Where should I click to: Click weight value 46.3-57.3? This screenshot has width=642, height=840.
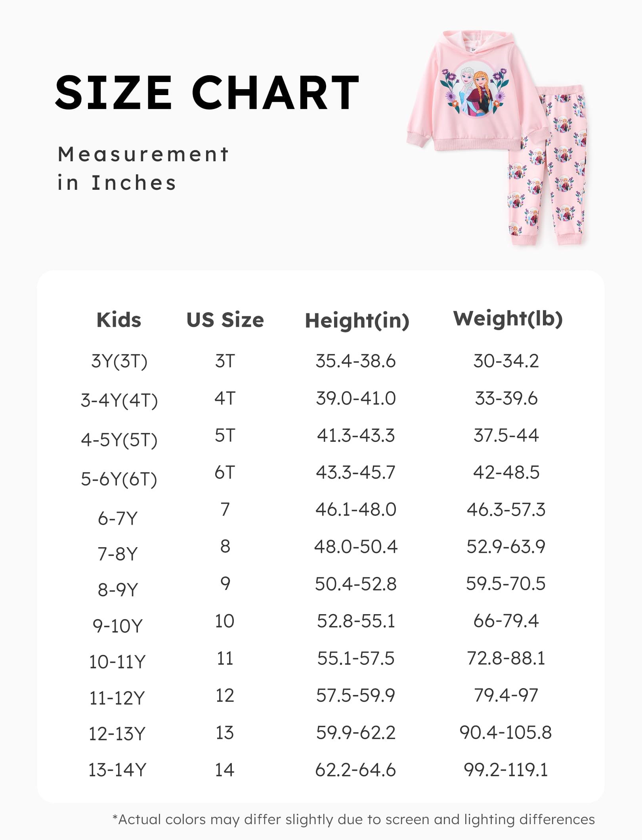pos(506,510)
